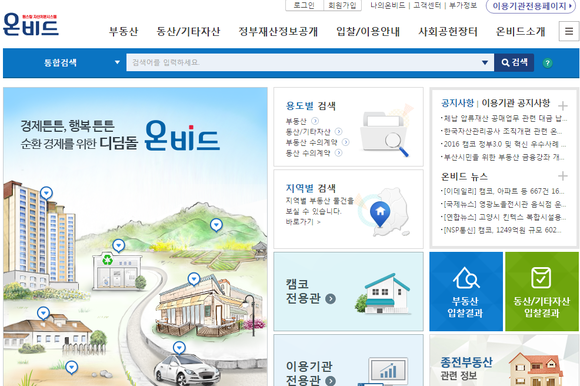
Task: Open the hamburger full menu icon
Action: (x=569, y=31)
